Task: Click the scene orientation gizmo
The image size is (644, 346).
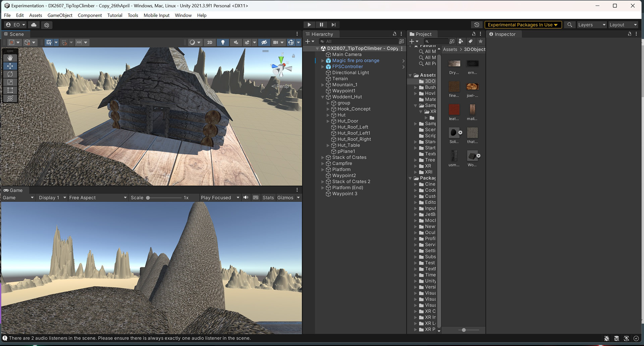Action: (281, 66)
